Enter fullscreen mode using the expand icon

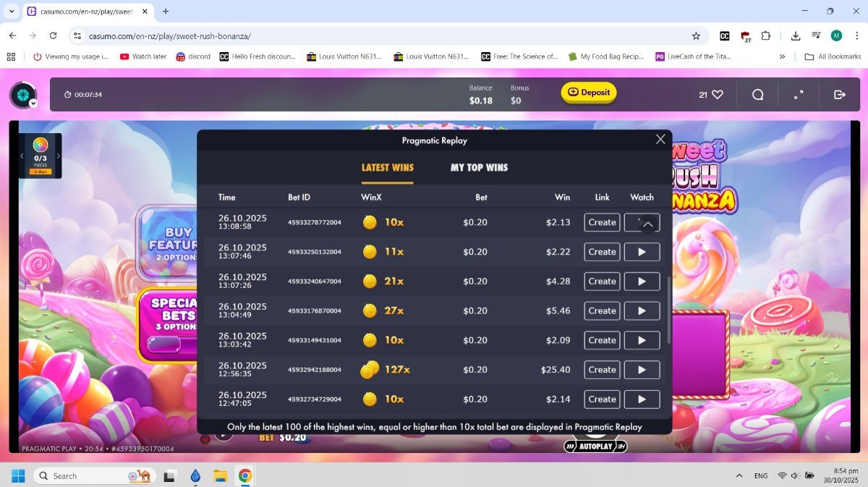tap(799, 95)
